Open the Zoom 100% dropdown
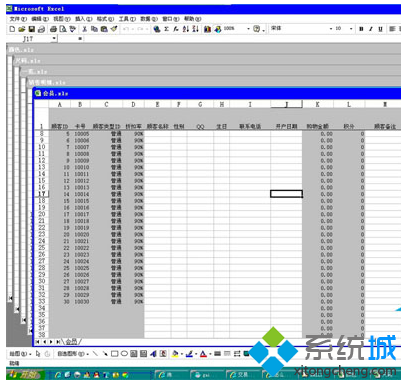The height and width of the screenshot is (381, 401). pos(248,29)
